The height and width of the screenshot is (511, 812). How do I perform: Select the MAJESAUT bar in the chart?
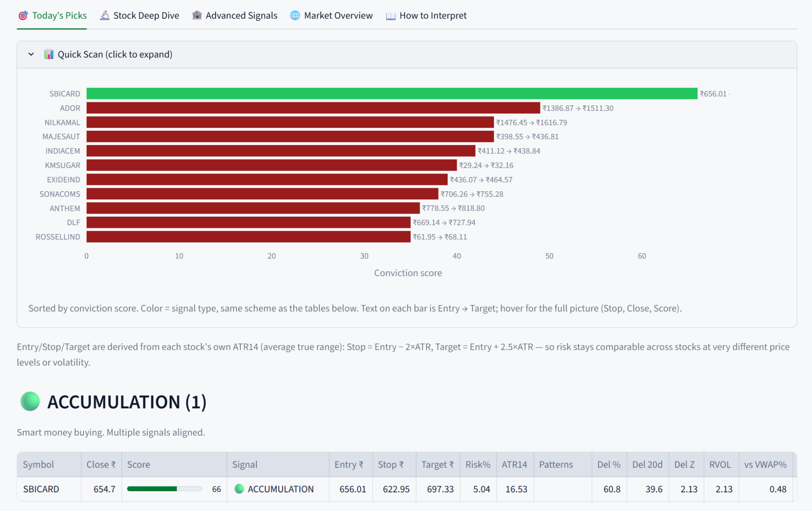[290, 136]
